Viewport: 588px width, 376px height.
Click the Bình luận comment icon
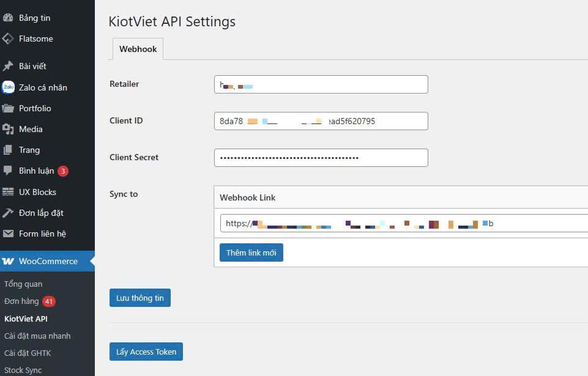tap(8, 171)
